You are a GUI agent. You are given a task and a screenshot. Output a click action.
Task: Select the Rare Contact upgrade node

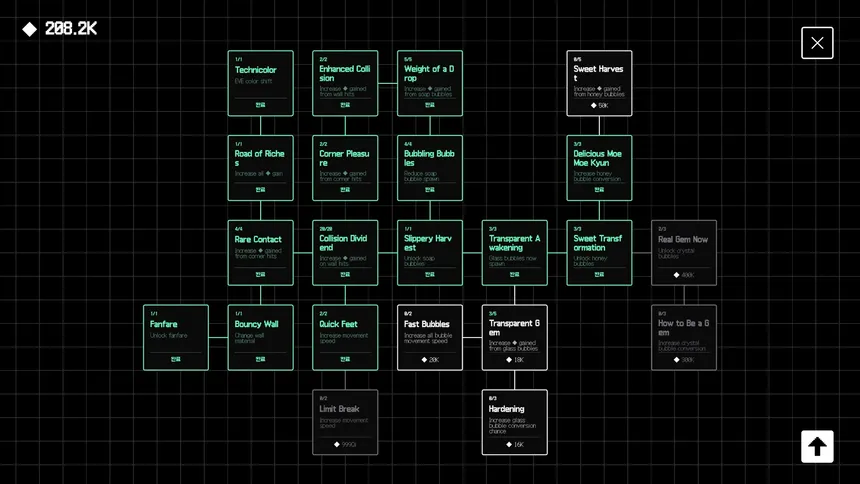[x=261, y=253]
